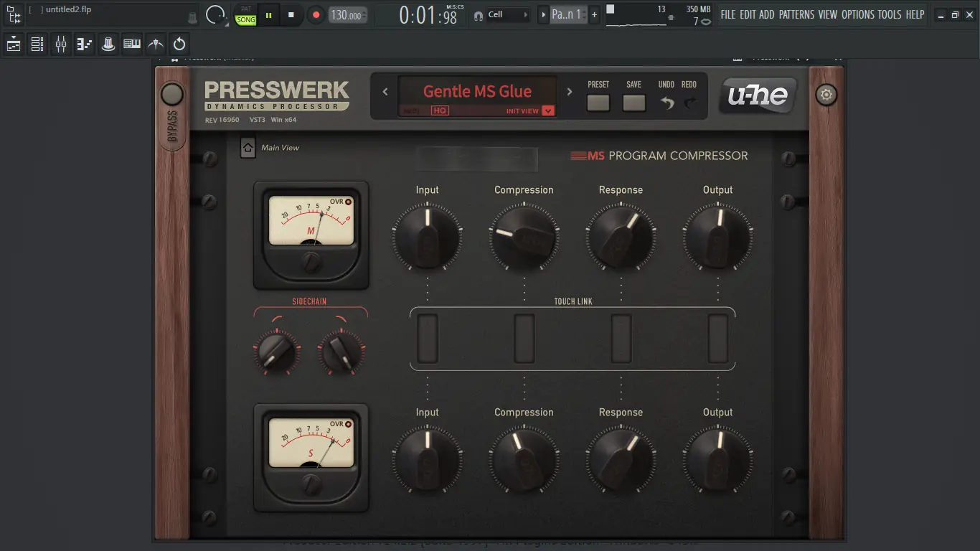Redo last Presswerk change
980x551 pixels.
[x=690, y=103]
